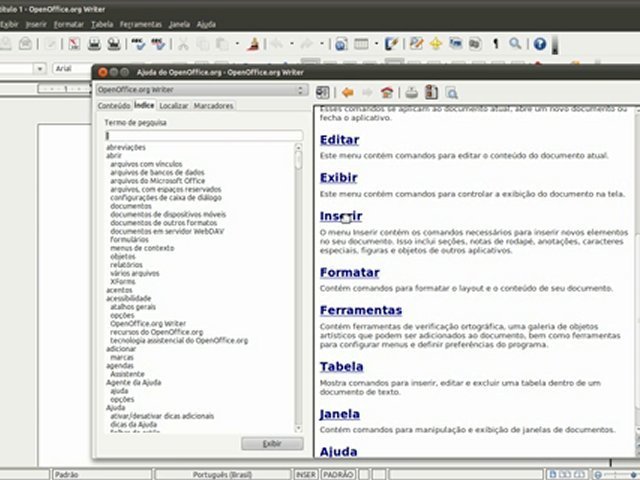Go to Help first page home icon

(387, 93)
